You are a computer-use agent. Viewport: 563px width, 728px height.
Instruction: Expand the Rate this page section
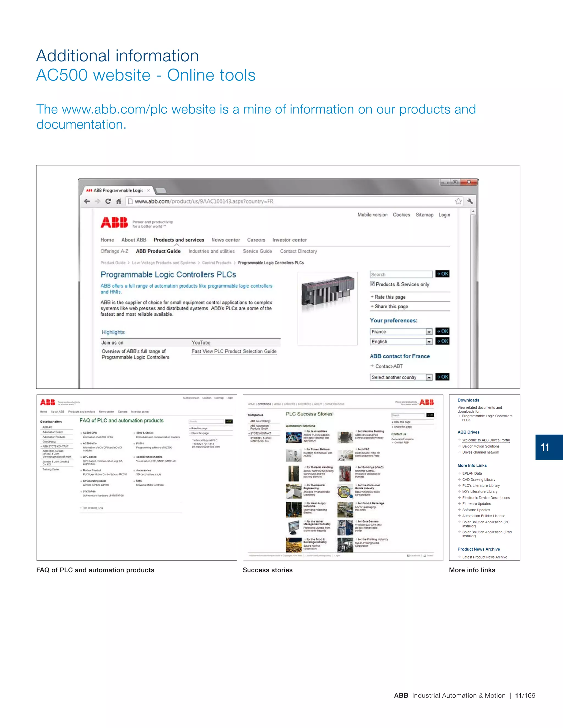click(x=388, y=297)
